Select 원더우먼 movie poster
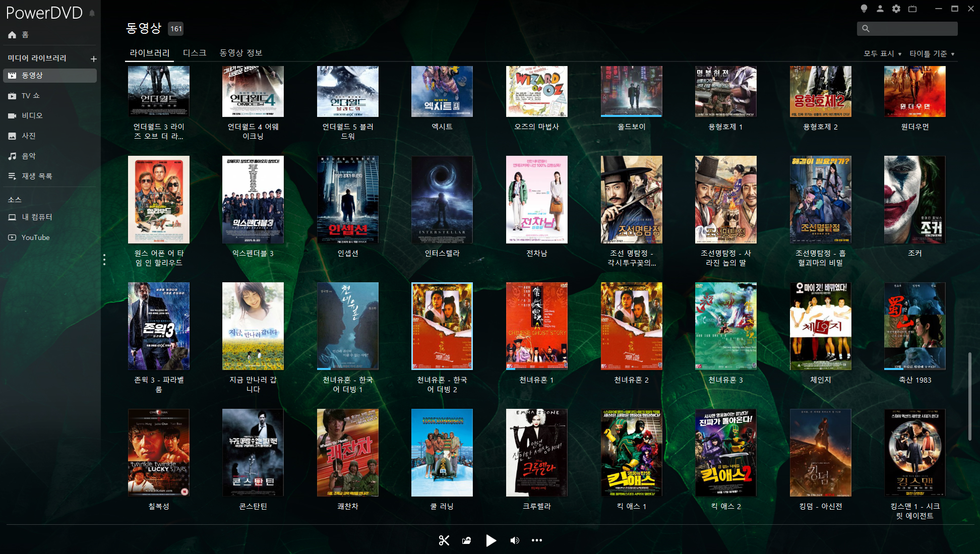Screen dimensions: 980x554 (915, 91)
